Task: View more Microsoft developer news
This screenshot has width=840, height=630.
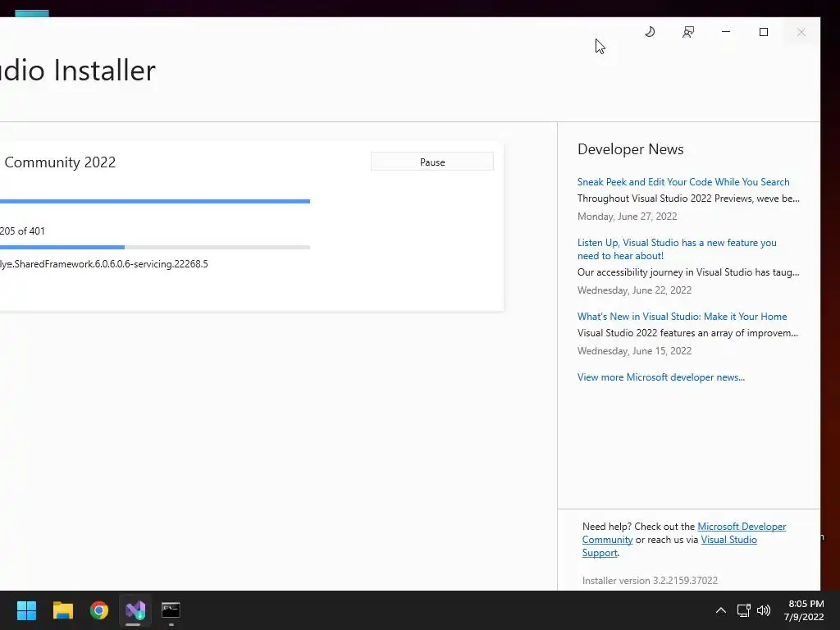Action: pyautogui.click(x=660, y=377)
